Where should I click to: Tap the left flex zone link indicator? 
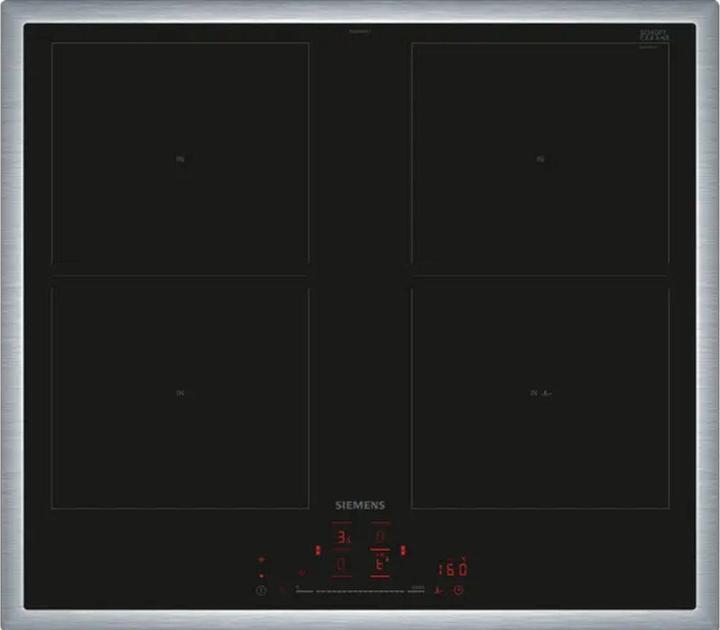317,551
